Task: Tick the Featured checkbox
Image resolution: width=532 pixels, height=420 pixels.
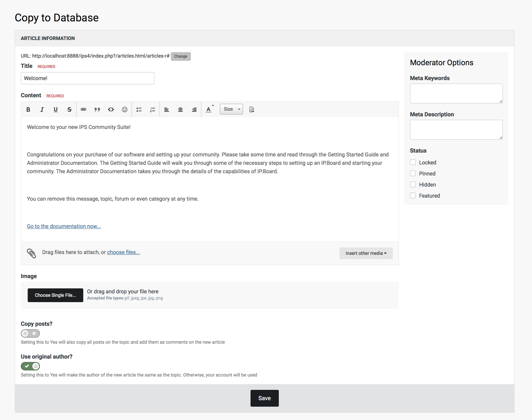Action: pyautogui.click(x=413, y=196)
